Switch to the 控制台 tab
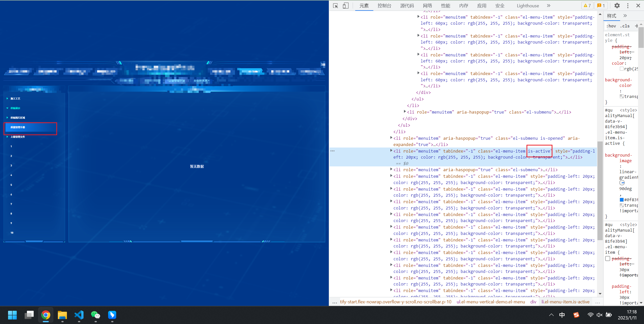The width and height of the screenshot is (644, 324). click(x=384, y=6)
